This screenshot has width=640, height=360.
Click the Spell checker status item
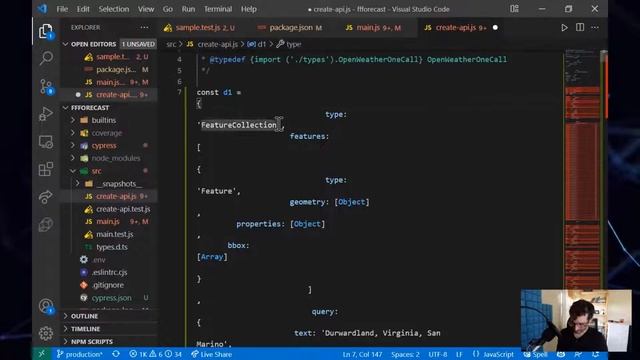pyautogui.click(x=536, y=354)
